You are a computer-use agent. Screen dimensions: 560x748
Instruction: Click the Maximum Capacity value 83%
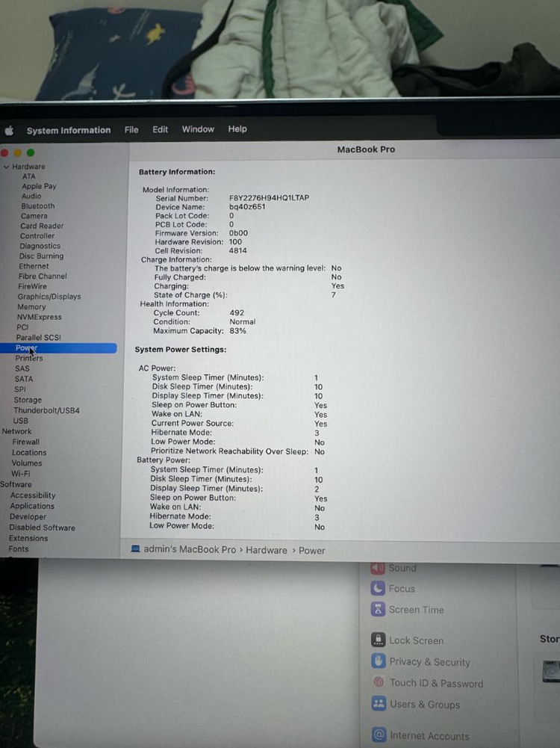(237, 331)
